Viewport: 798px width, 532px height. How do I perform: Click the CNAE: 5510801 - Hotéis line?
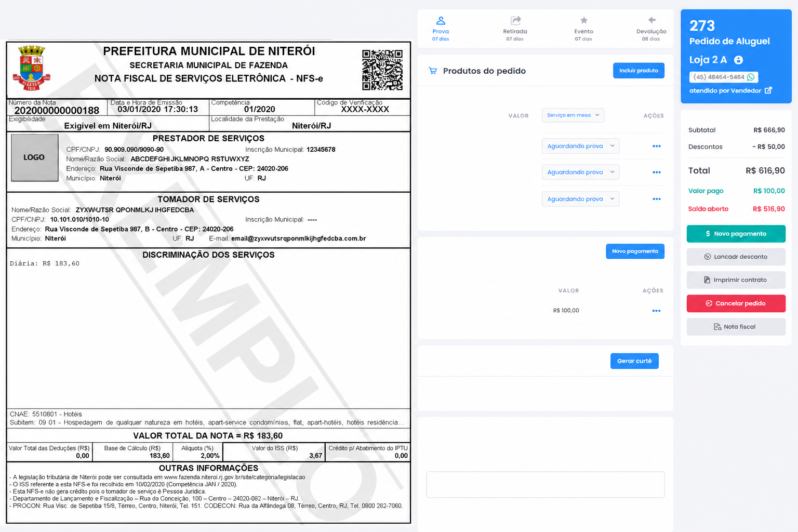pyautogui.click(x=46, y=414)
